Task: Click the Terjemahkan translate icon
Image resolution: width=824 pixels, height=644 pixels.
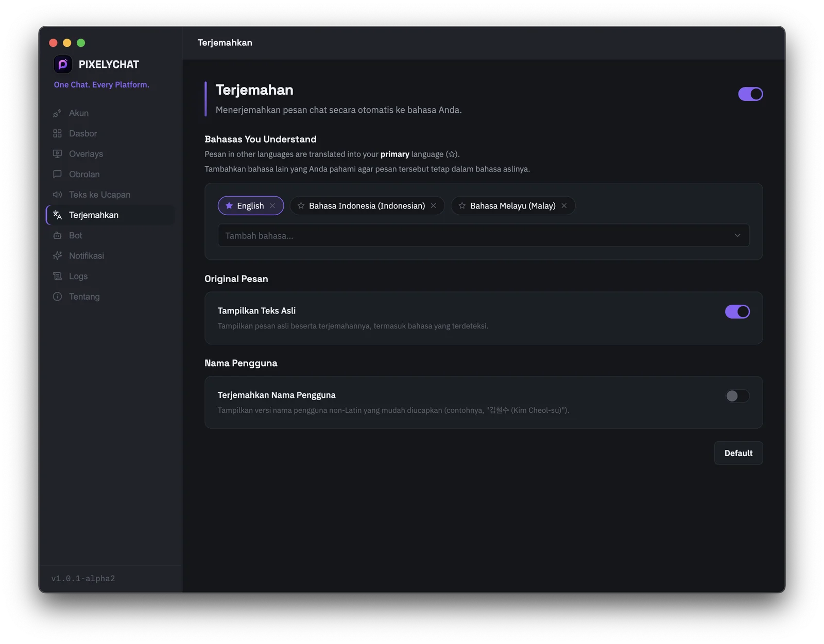Action: tap(57, 215)
